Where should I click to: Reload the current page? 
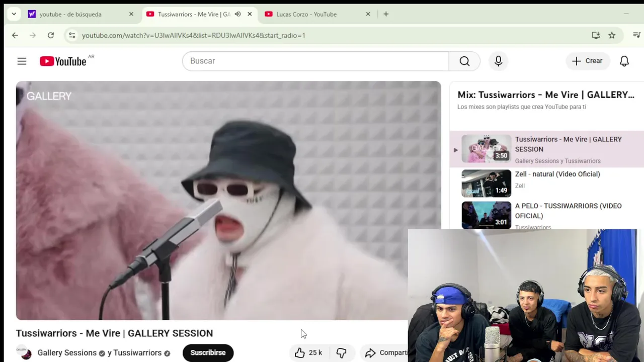pos(51,35)
